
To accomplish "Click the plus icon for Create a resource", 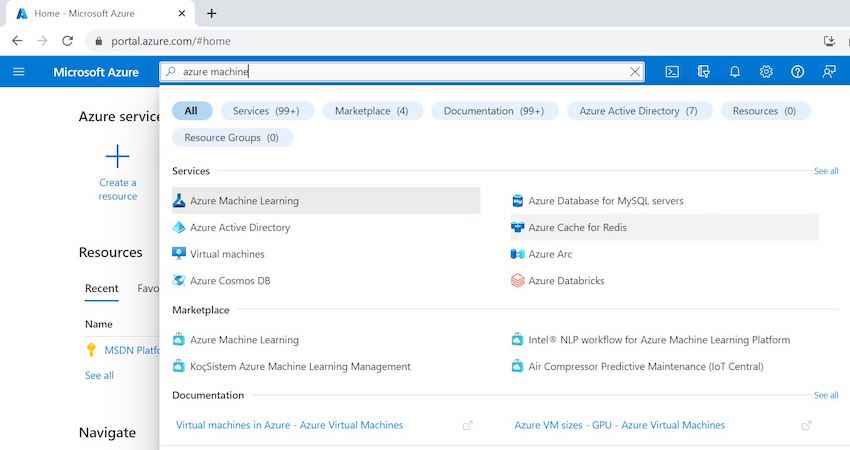I will pyautogui.click(x=118, y=157).
